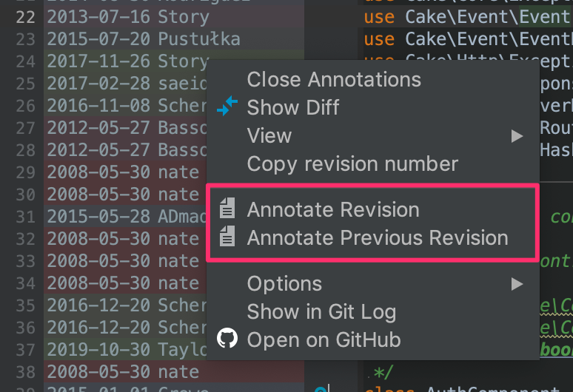This screenshot has height=392, width=573.
Task: Click the GitHub octocat icon
Action: point(227,338)
